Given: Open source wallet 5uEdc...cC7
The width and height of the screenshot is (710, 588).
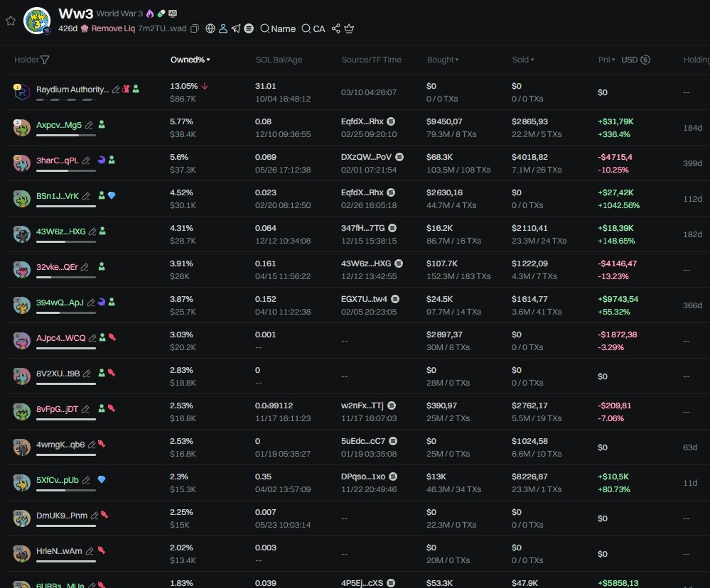Looking at the screenshot, I should tap(363, 441).
